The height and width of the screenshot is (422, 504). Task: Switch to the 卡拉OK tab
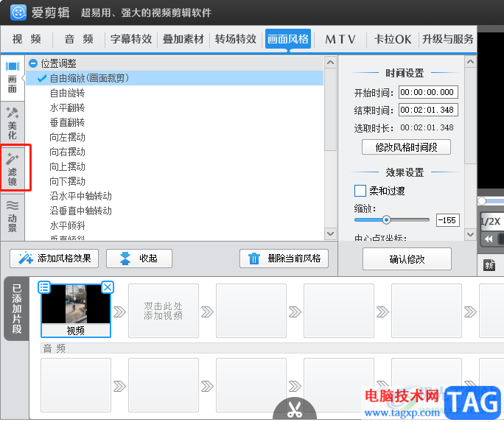[x=393, y=39]
